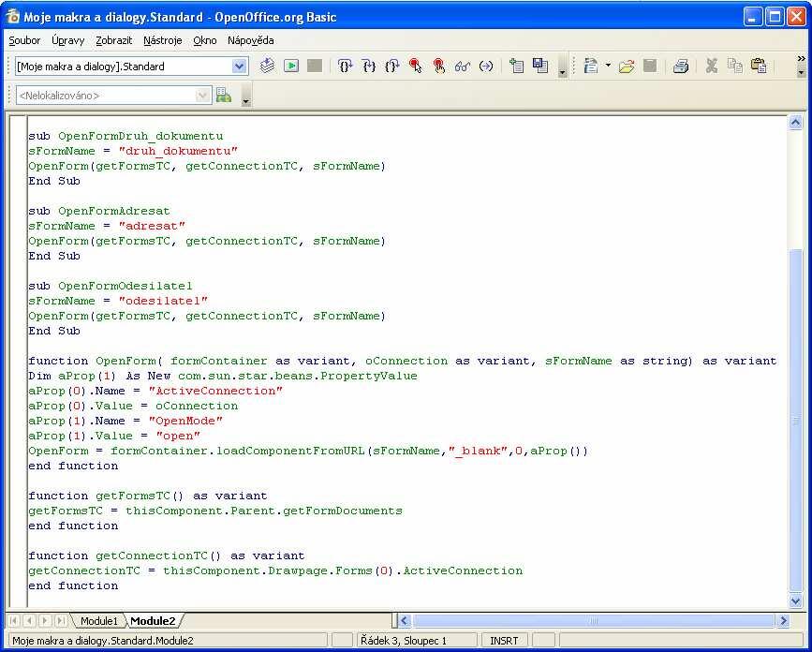Click the Step Out icon, third braces icon
The width and height of the screenshot is (812, 652).
tap(392, 66)
